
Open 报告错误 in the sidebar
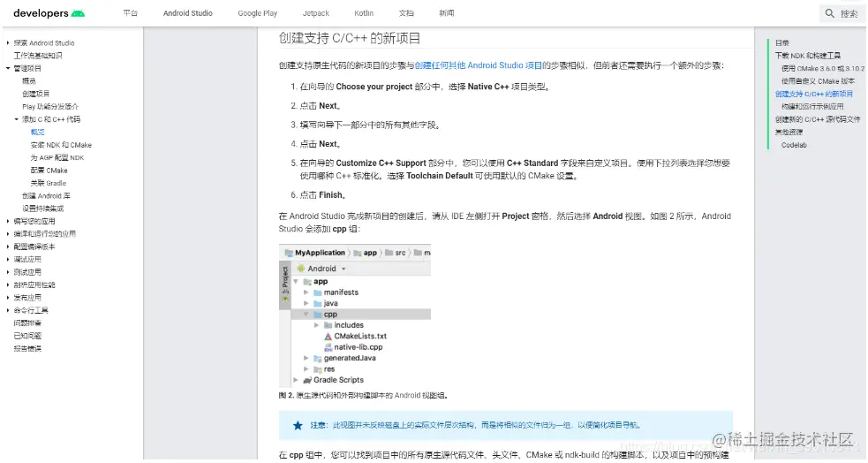pyautogui.click(x=27, y=348)
